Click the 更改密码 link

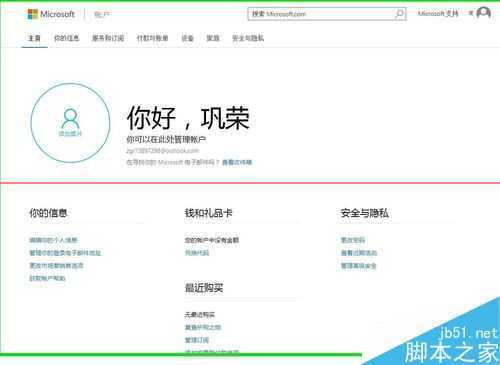pyautogui.click(x=353, y=240)
